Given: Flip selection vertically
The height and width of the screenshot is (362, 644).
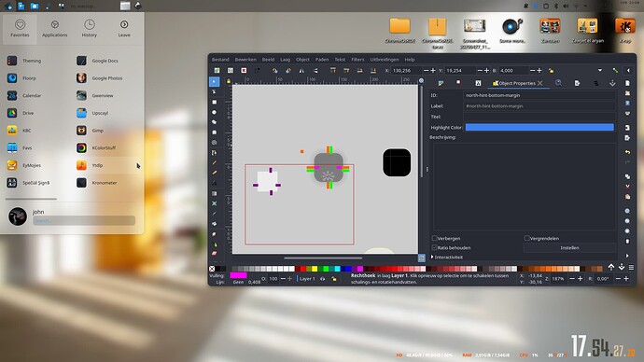Looking at the screenshot, I should [x=315, y=71].
